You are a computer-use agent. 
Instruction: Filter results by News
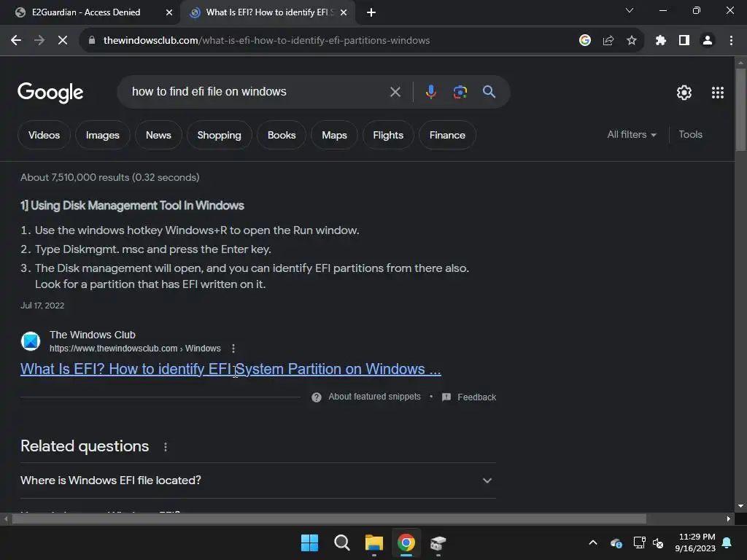158,135
